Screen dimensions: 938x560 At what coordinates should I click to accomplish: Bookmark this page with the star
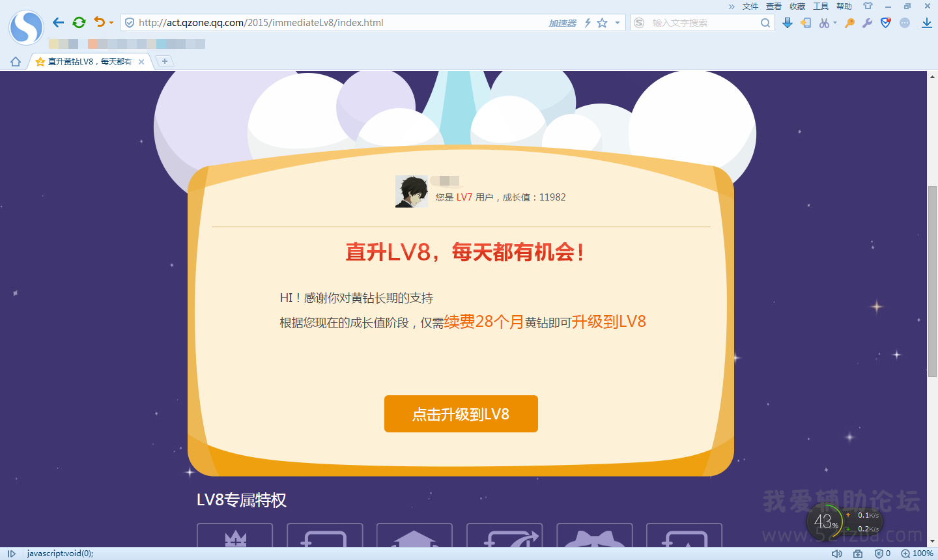(x=603, y=23)
